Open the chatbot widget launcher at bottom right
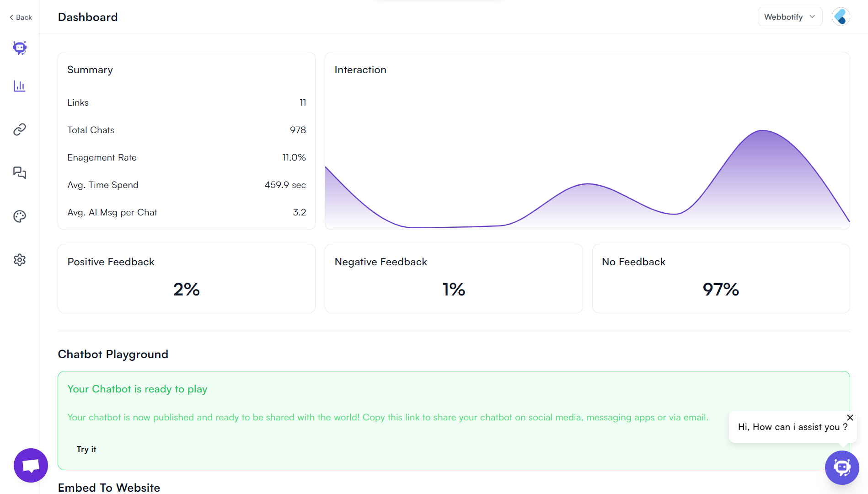This screenshot has width=868, height=494. pos(842,467)
